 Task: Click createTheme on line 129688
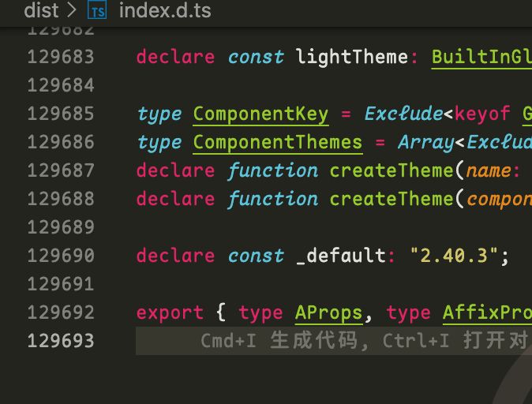pos(392,199)
